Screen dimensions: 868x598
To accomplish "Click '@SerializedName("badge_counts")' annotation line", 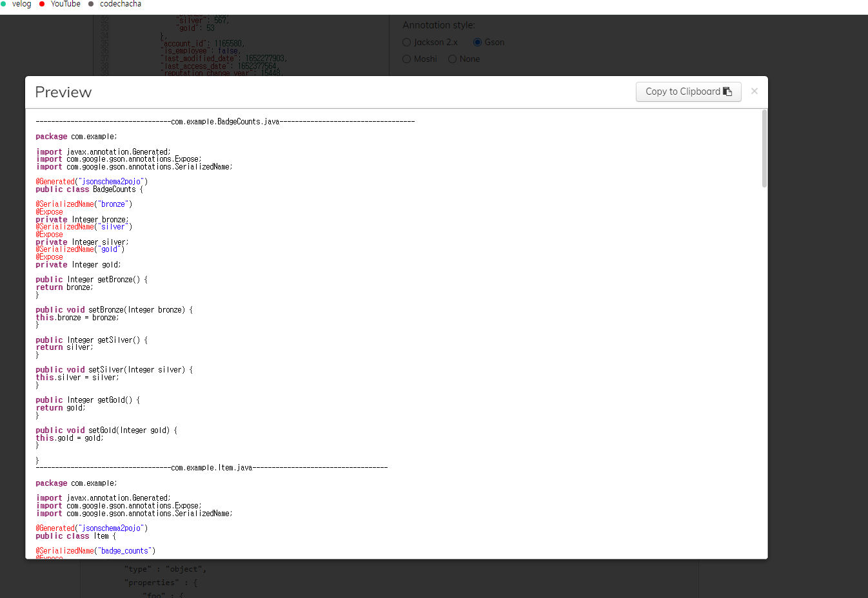I will coord(95,551).
